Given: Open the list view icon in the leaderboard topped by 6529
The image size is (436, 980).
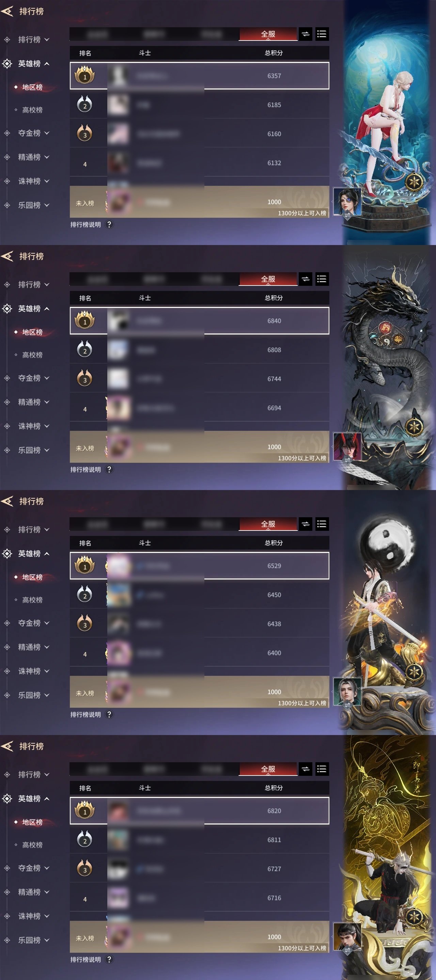Looking at the screenshot, I should [322, 524].
